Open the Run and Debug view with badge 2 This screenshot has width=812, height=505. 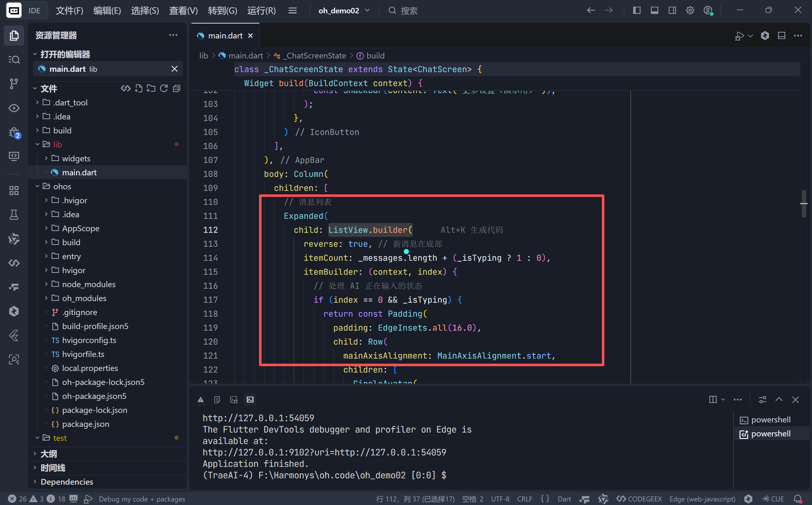[x=14, y=132]
